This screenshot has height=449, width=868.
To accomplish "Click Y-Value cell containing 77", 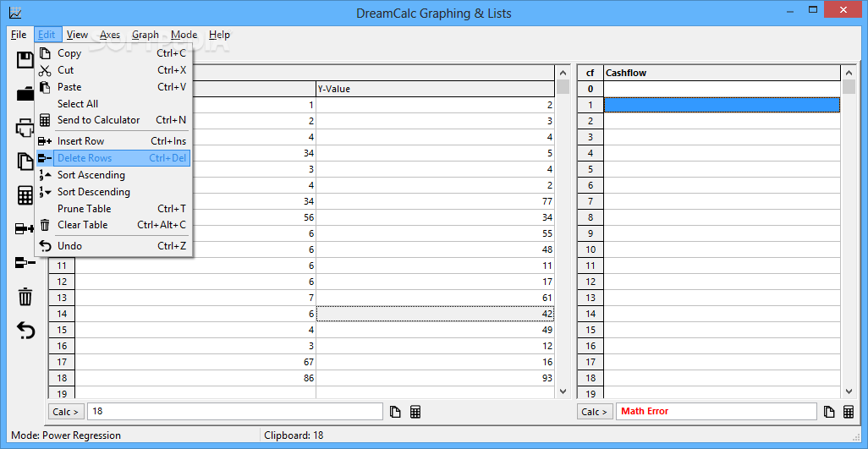I will click(435, 201).
